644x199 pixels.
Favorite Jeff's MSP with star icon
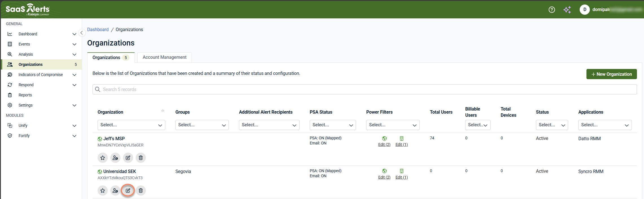point(103,158)
